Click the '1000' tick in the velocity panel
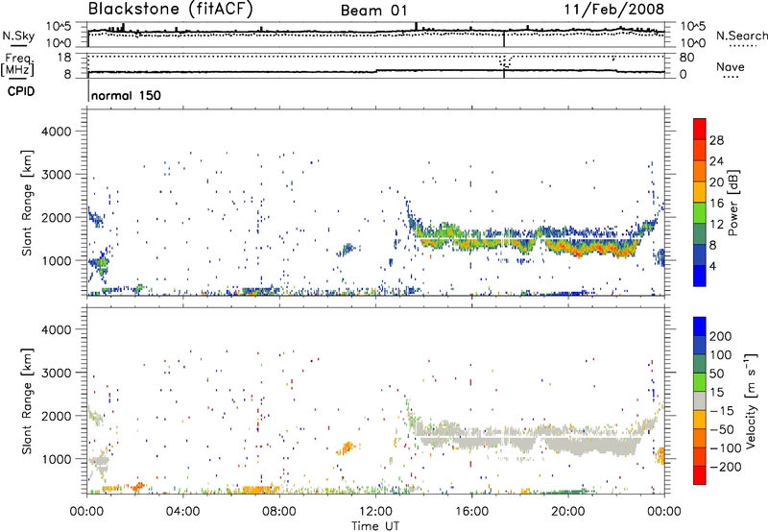The image size is (768, 532). click(56, 459)
